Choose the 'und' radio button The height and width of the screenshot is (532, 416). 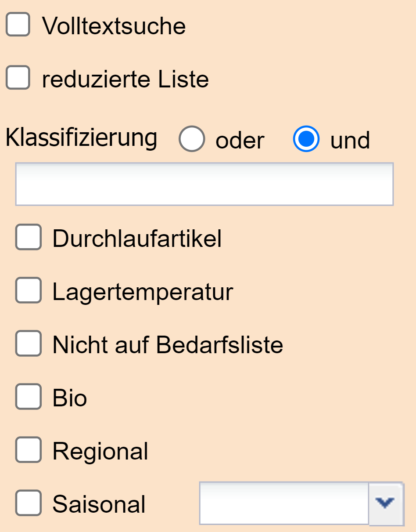[306, 139]
